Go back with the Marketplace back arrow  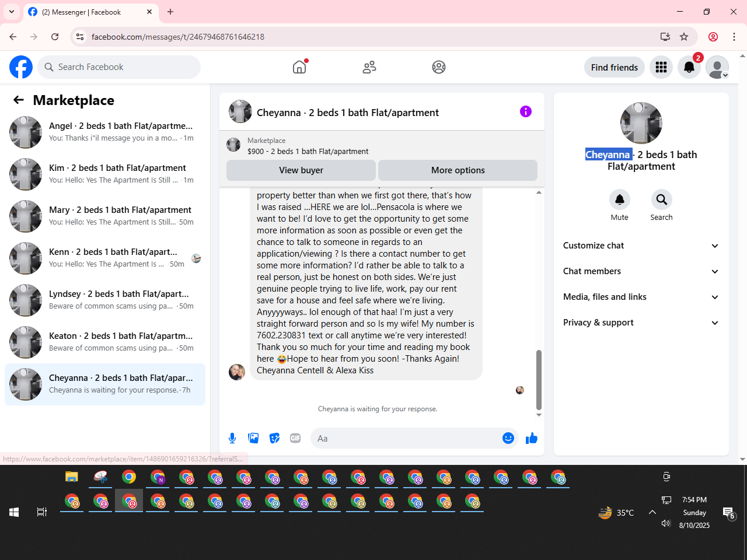19,100
